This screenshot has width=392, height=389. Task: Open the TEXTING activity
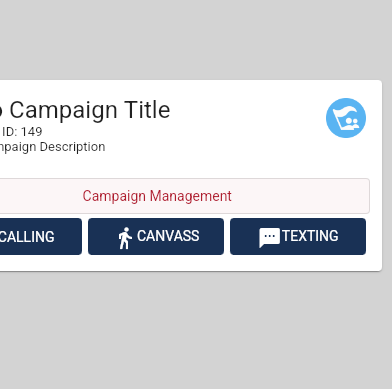tap(298, 236)
